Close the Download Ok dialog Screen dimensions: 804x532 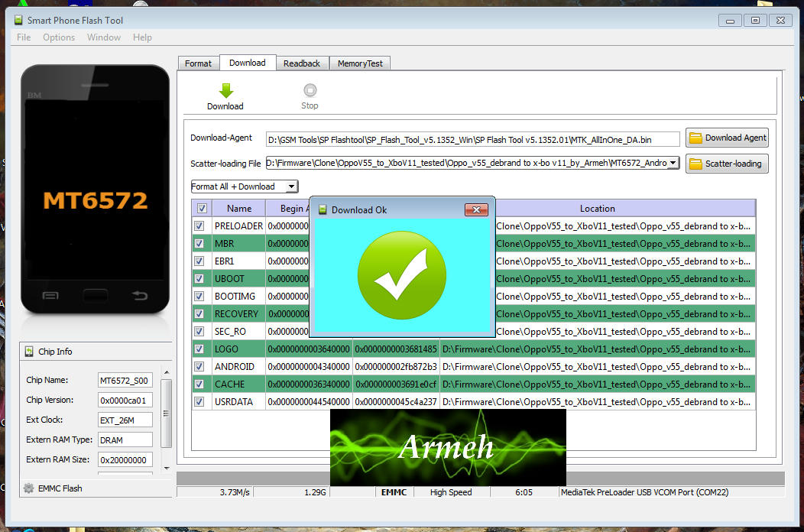point(476,209)
